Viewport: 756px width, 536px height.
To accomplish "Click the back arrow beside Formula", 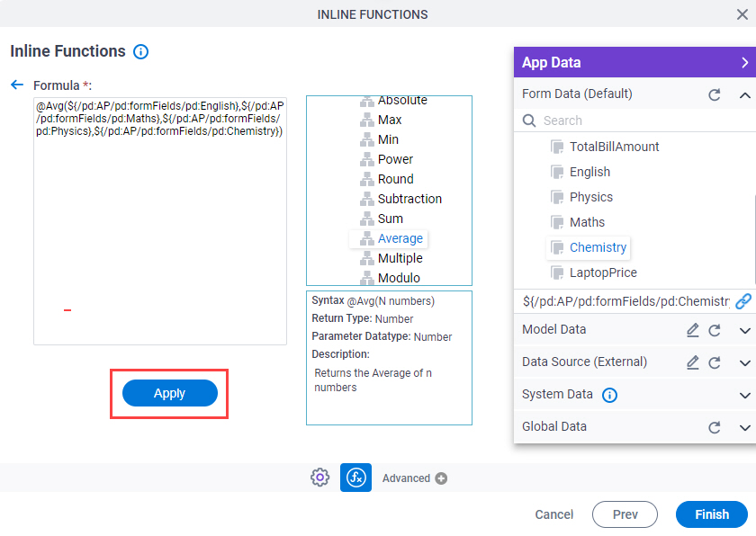I will click(x=17, y=85).
